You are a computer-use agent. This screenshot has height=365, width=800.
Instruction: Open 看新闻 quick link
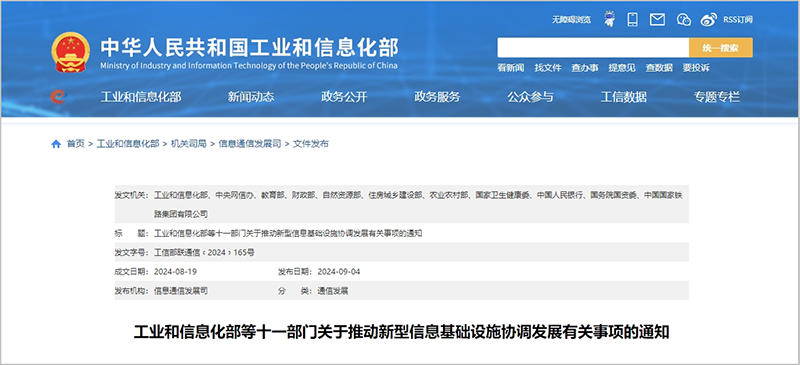(511, 67)
